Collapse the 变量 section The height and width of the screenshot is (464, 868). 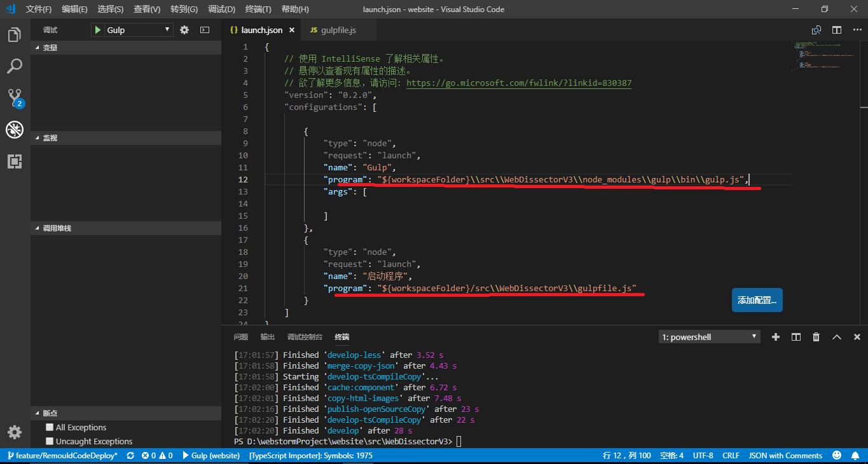126,47
